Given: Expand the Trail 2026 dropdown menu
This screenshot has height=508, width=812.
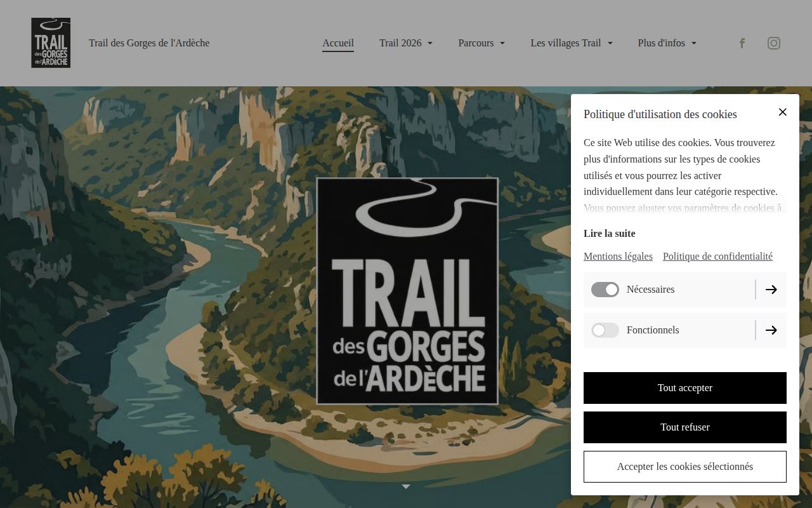Looking at the screenshot, I should point(406,43).
